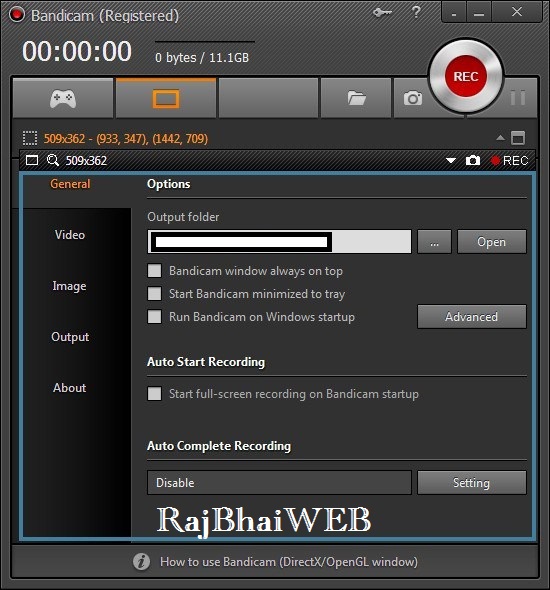Select the screen rectangle recording mode tab

[x=166, y=99]
